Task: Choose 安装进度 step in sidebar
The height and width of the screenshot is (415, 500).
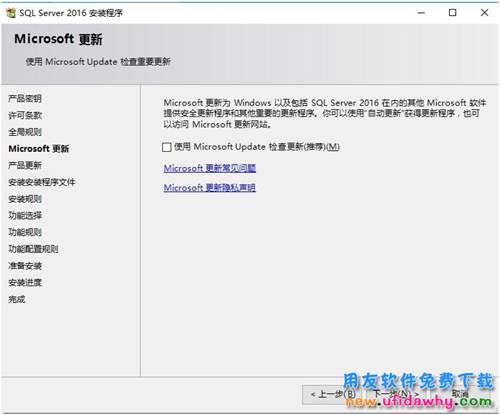Action: tap(25, 283)
